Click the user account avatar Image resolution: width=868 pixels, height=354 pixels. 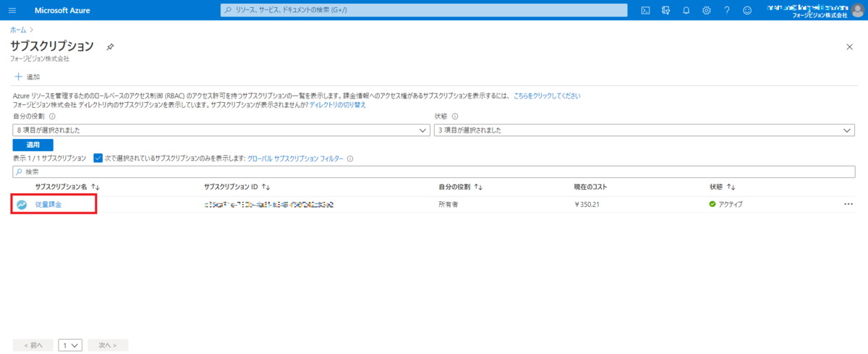tap(857, 10)
